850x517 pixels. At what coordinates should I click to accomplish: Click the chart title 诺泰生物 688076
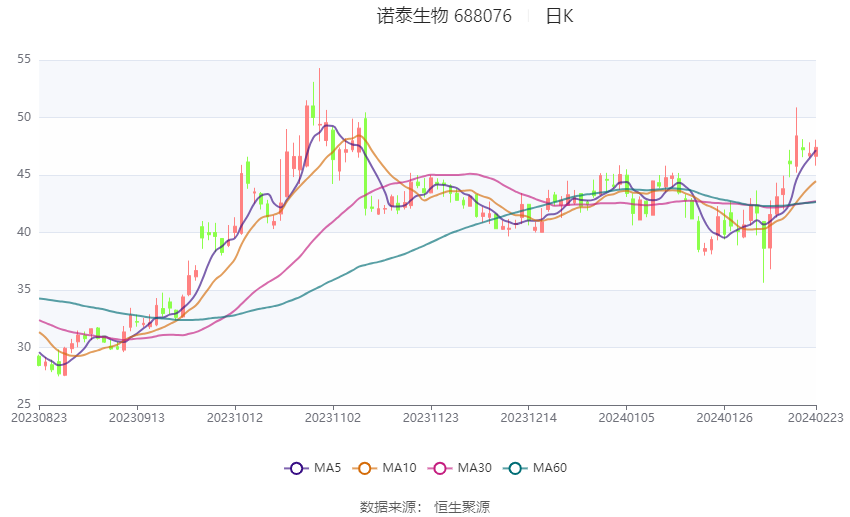[444, 16]
